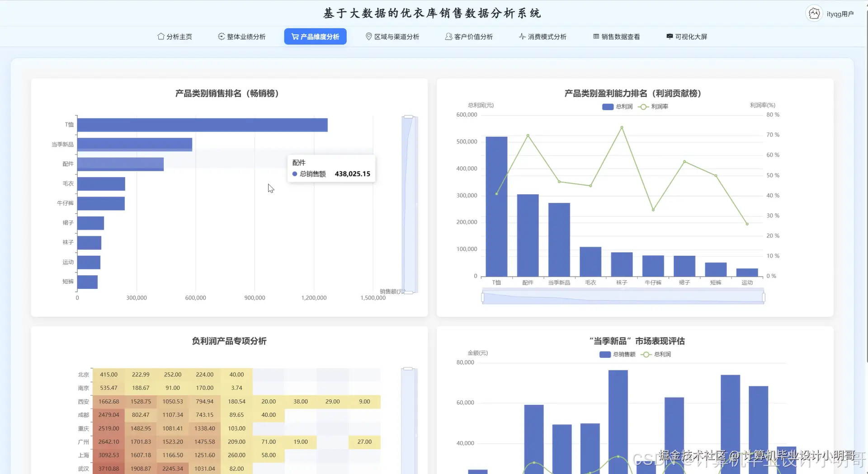Click left handle of 利润贡献榜 zoom slider

point(483,297)
